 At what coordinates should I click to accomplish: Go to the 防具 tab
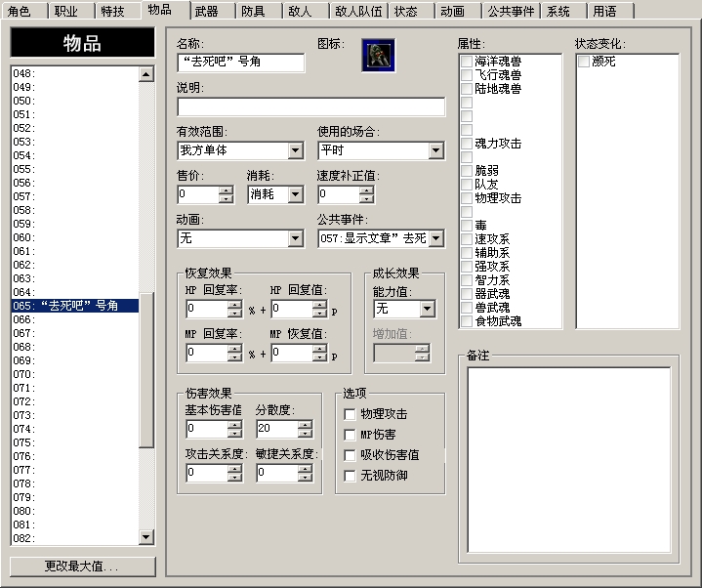pos(254,11)
